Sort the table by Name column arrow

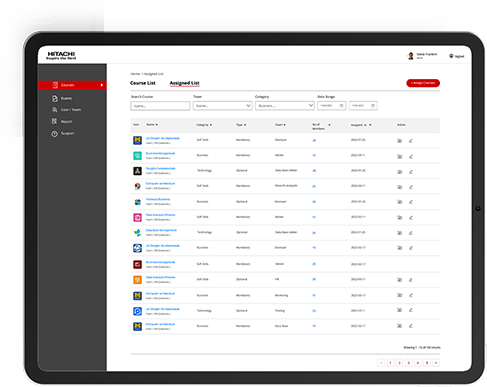157,125
